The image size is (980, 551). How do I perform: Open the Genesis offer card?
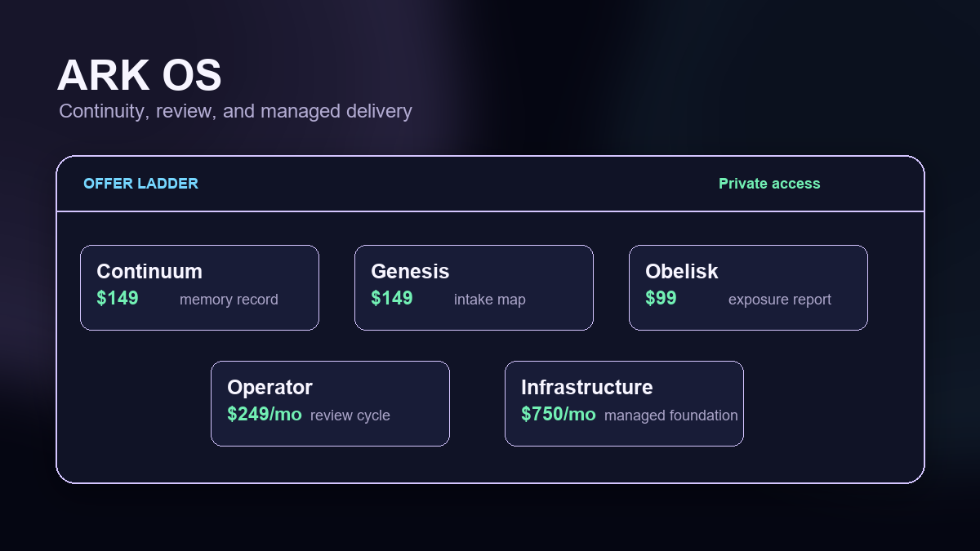tap(474, 287)
